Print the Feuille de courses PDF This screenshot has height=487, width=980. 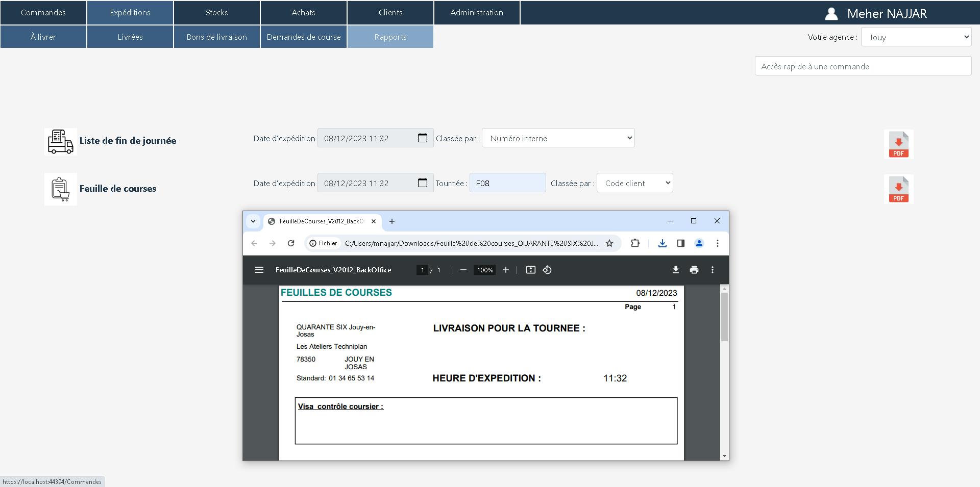tap(694, 270)
